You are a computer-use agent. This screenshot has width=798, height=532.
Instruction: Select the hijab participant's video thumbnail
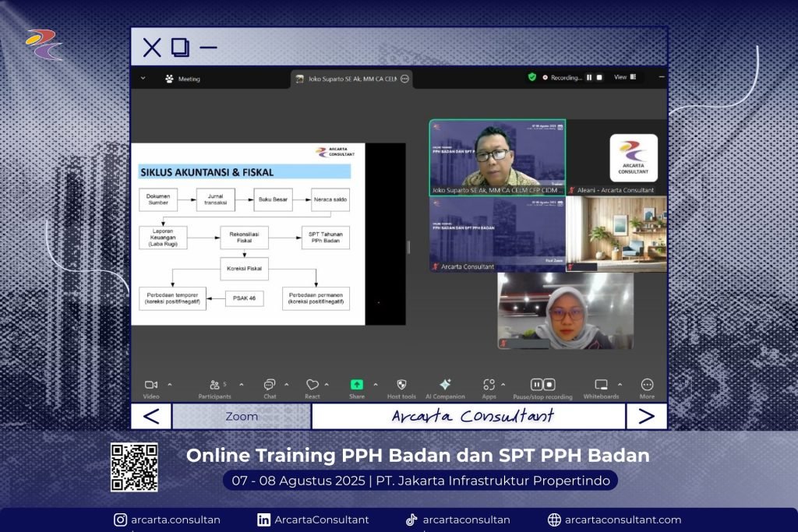click(565, 311)
